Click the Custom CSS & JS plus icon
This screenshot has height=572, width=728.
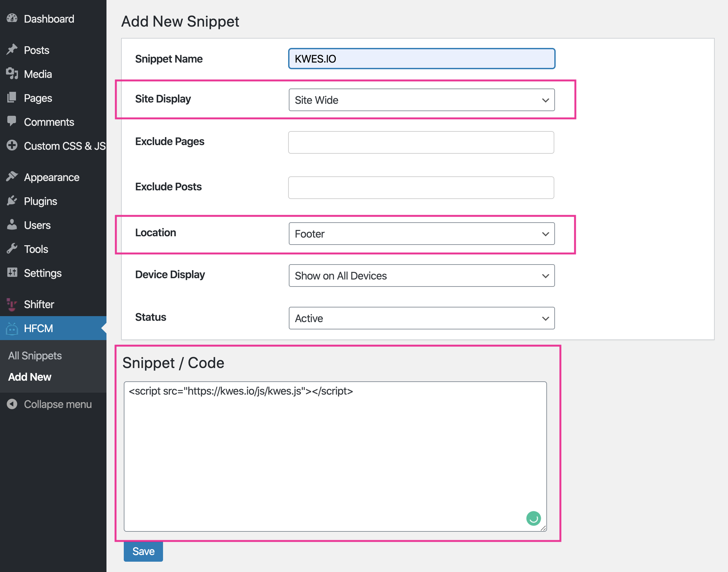(x=12, y=146)
